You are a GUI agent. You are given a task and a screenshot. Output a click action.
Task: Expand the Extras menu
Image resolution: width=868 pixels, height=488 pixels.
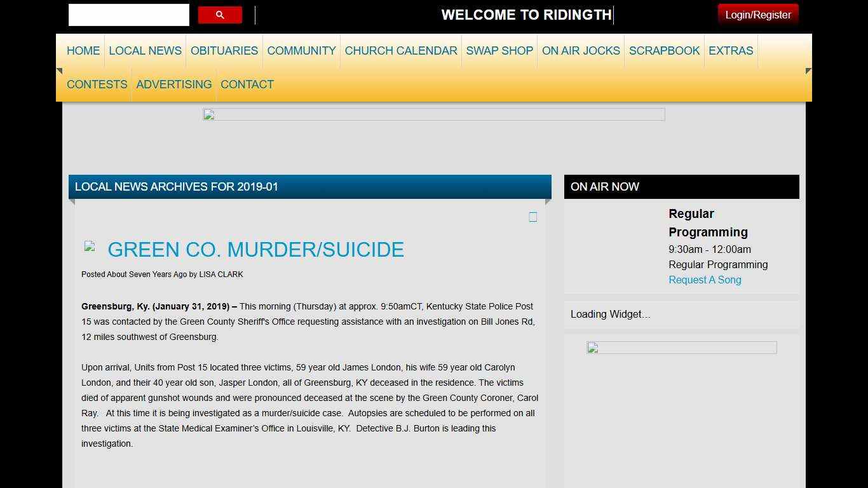pyautogui.click(x=731, y=51)
